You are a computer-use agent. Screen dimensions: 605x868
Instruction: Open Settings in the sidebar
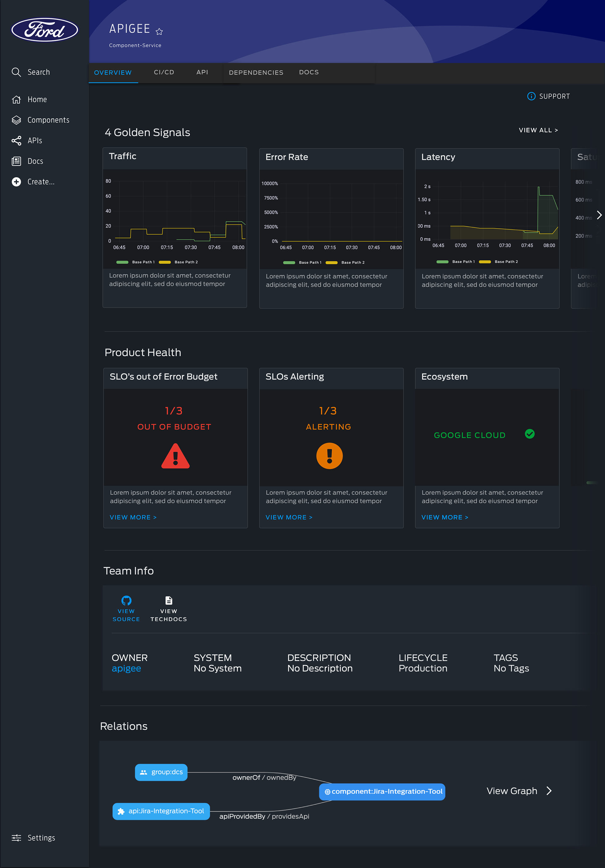pyautogui.click(x=41, y=838)
